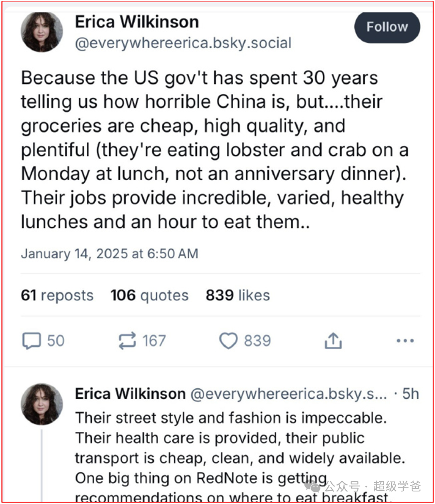
Task: Open Erica Wilkinson's top profile picture
Action: click(42, 32)
